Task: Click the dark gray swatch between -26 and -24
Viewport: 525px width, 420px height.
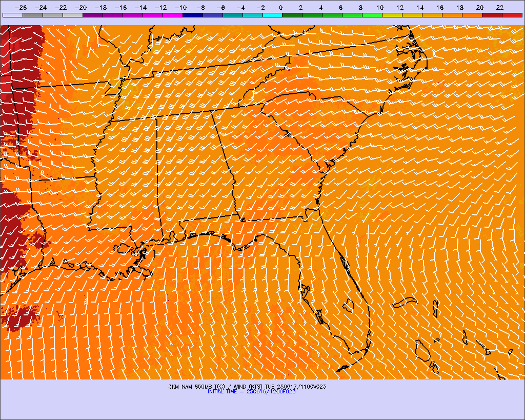Action: pos(33,15)
